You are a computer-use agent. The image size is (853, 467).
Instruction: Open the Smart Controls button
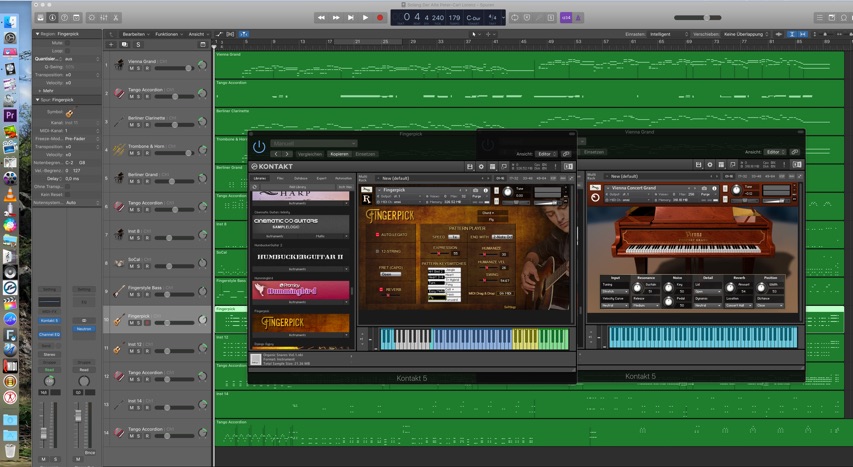coord(91,17)
